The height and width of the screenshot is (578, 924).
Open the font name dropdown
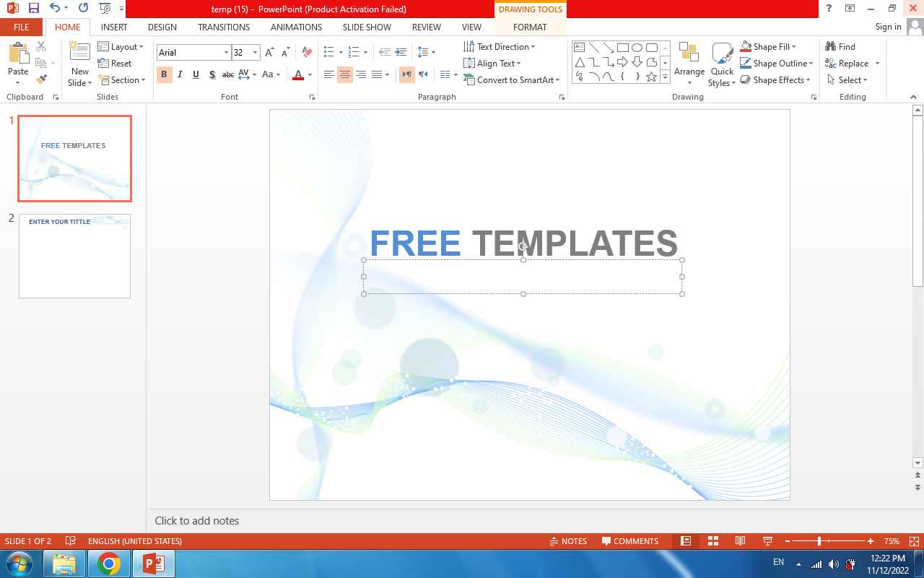pos(226,53)
